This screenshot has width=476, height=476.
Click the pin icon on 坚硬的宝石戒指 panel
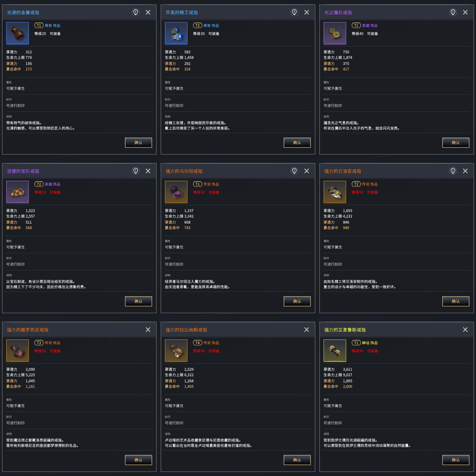pyautogui.click(x=136, y=171)
